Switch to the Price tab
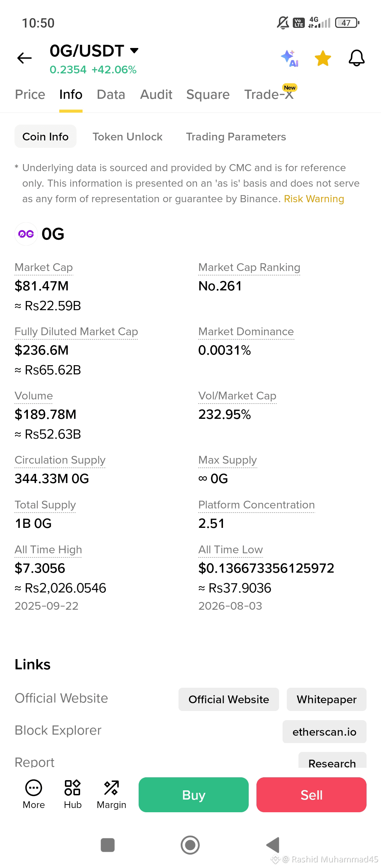The image size is (381, 868). click(x=30, y=95)
